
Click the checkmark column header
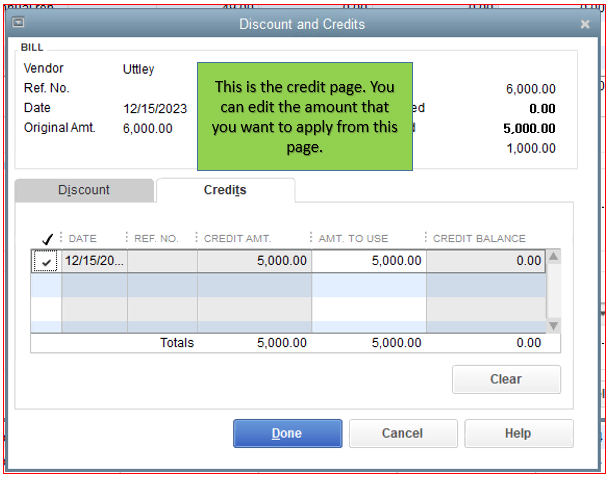tap(47, 238)
